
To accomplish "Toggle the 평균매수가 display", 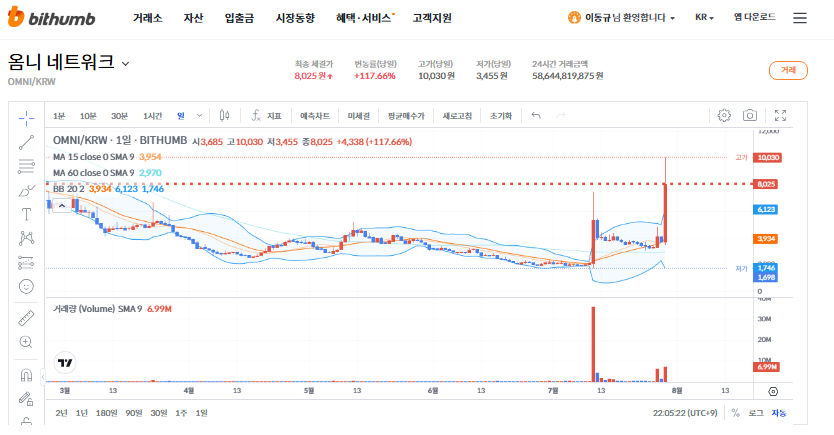I will [406, 116].
